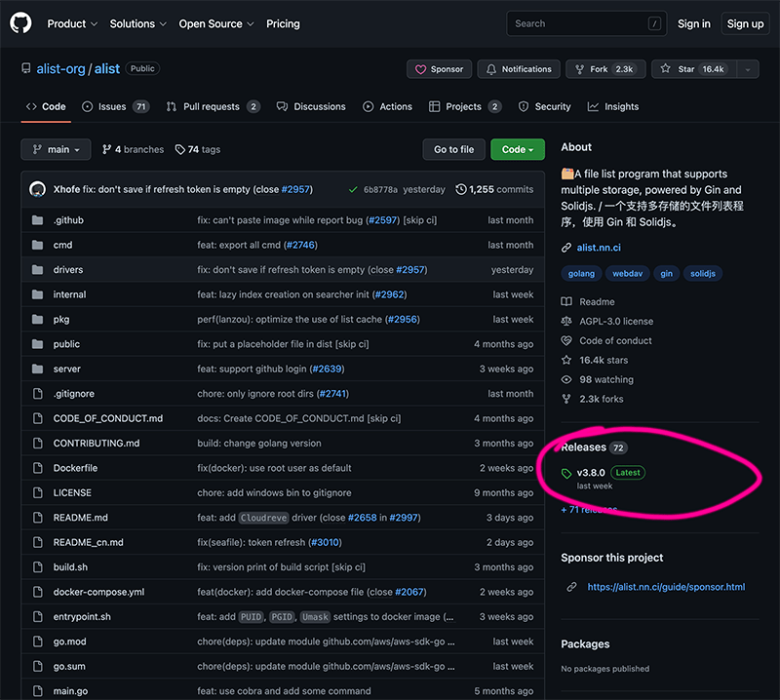
Task: Click the Sign in link
Action: coord(693,23)
